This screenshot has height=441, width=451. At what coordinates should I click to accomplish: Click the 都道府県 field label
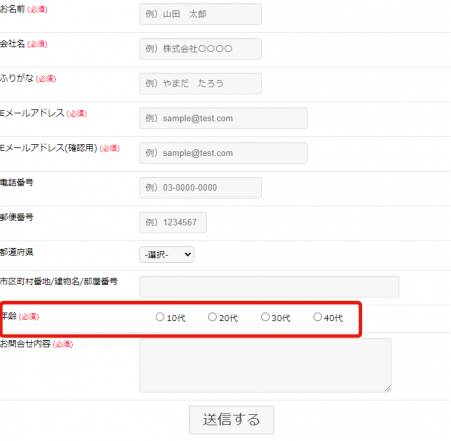pos(17,252)
